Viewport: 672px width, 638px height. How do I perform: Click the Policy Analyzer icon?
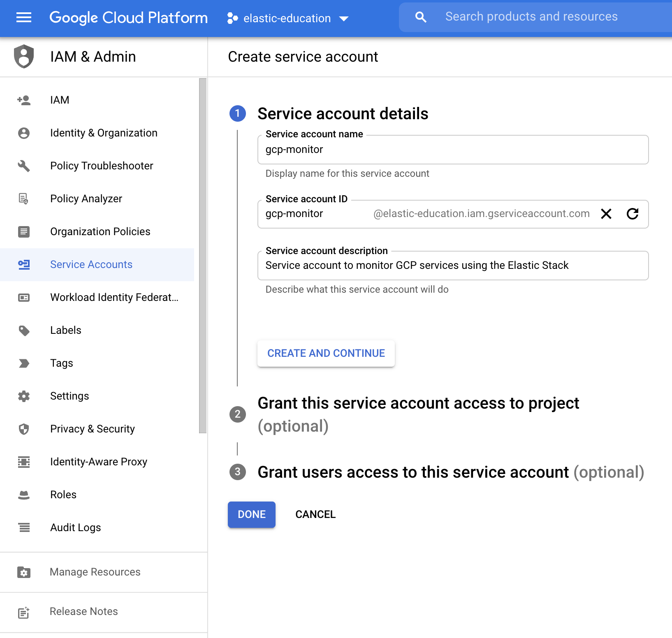coord(23,199)
